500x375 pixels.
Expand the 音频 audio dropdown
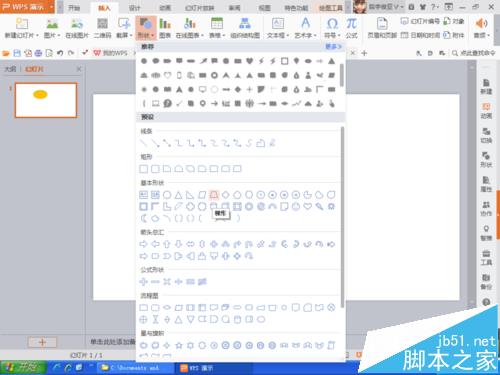489,35
